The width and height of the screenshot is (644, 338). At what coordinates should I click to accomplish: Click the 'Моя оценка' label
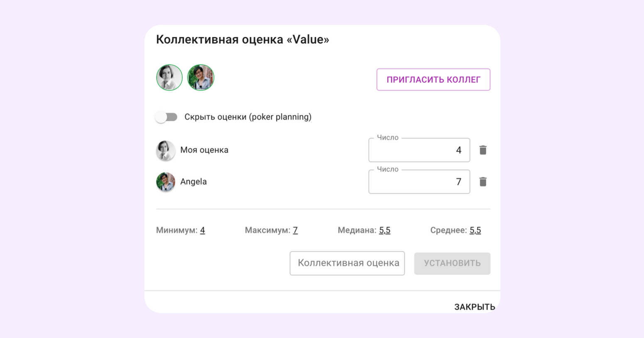[x=204, y=150]
